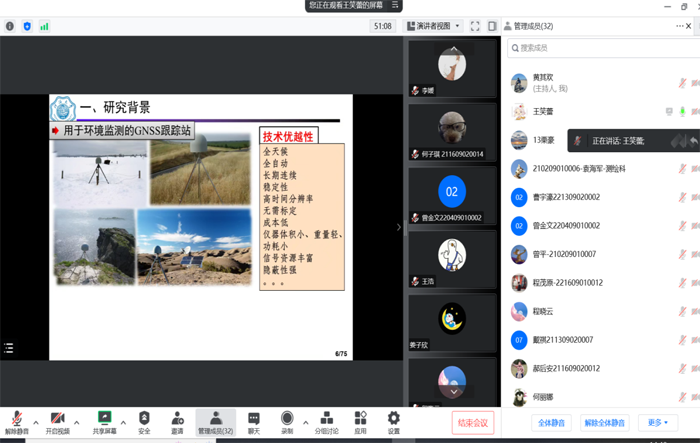
Task: Check the green network signal icon
Action: point(44,26)
